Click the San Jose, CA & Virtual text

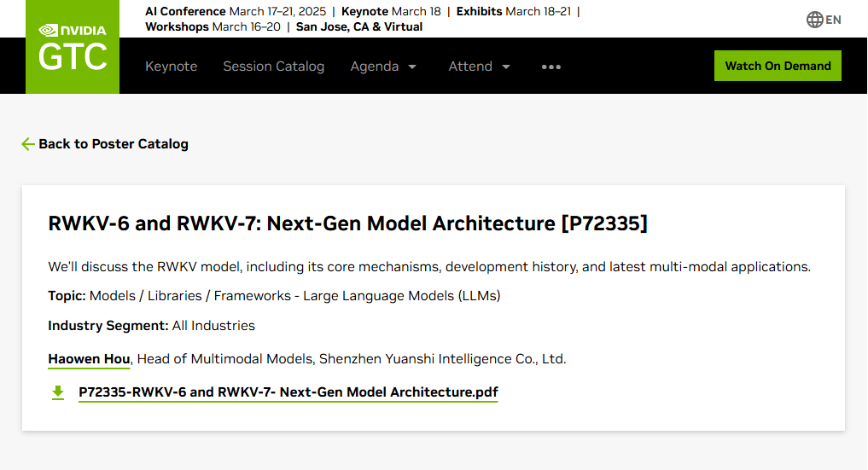pyautogui.click(x=359, y=26)
